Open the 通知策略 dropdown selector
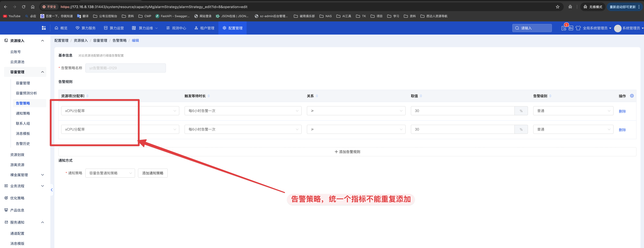This screenshot has height=248, width=644. (x=110, y=173)
